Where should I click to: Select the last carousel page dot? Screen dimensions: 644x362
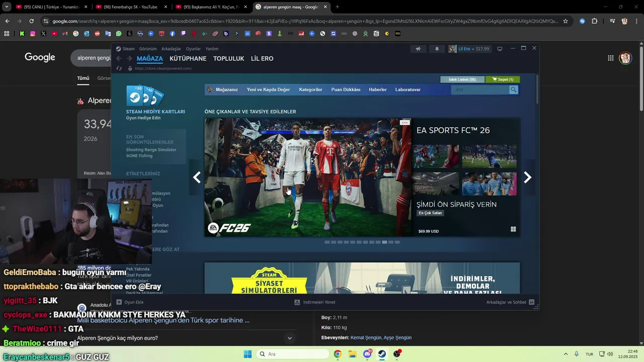[x=397, y=242]
